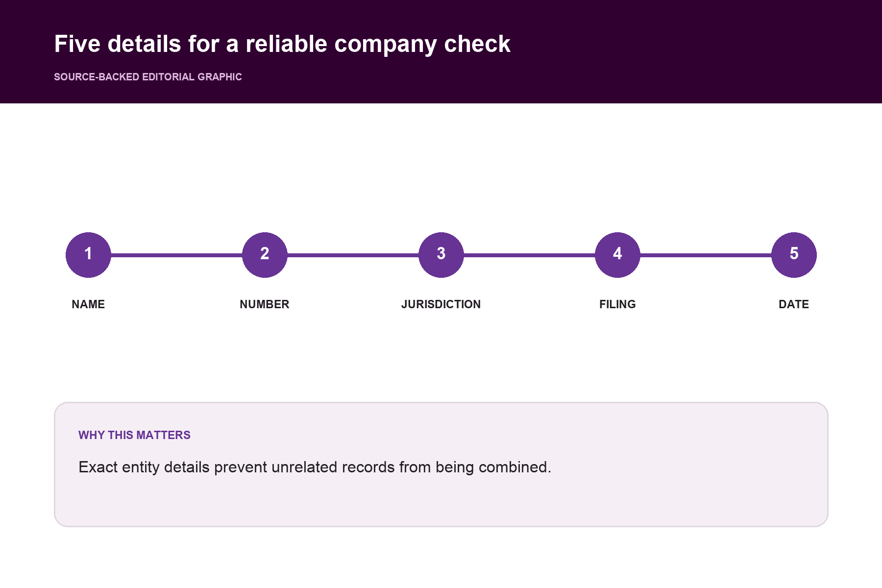Image resolution: width=882 pixels, height=588 pixels.
Task: Click the 'Exact entity details prevent' sentence
Action: click(315, 467)
